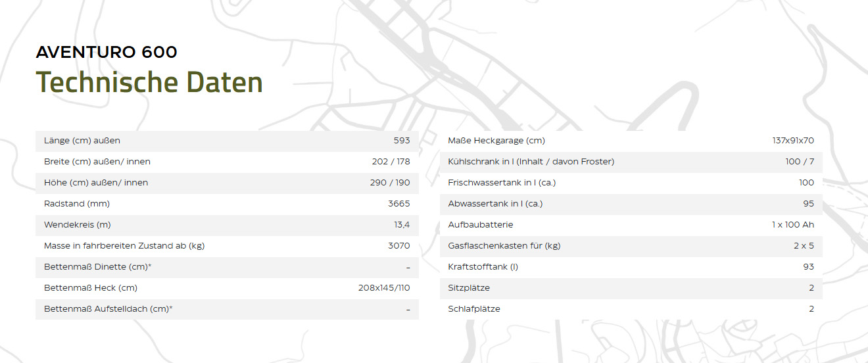The width and height of the screenshot is (868, 363).
Task: Click the Radstand value 3665
Action: [x=398, y=204]
